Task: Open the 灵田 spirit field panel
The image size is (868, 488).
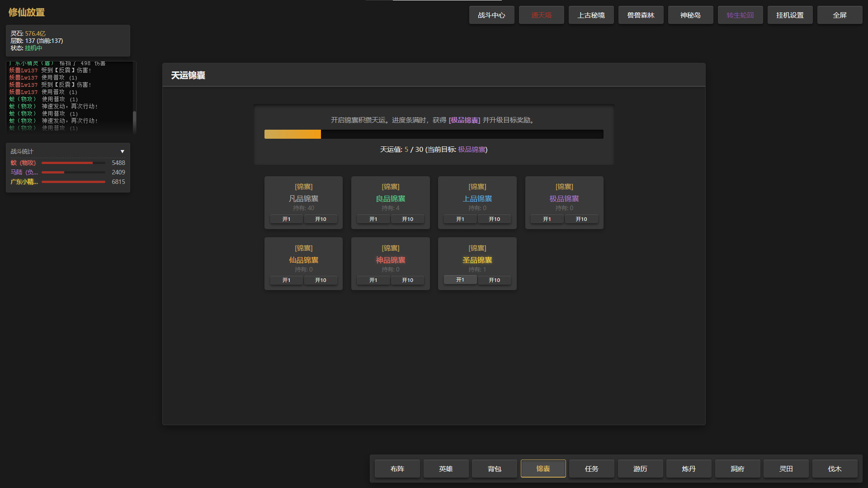Action: [x=786, y=469]
